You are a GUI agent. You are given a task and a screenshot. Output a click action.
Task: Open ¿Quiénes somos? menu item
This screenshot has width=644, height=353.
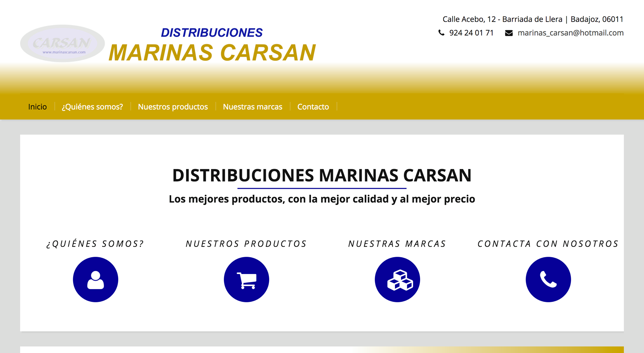[x=92, y=107]
